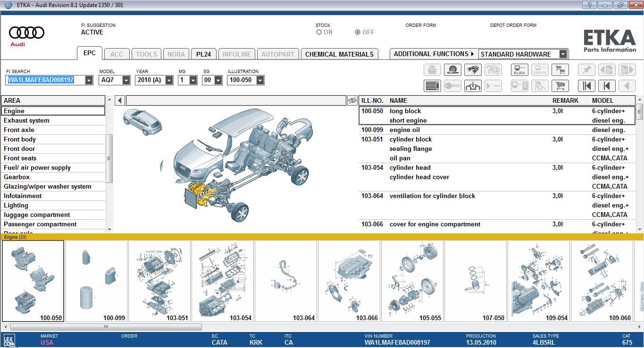Click the computer to server transfer icon
The width and height of the screenshot is (644, 348).
[519, 86]
